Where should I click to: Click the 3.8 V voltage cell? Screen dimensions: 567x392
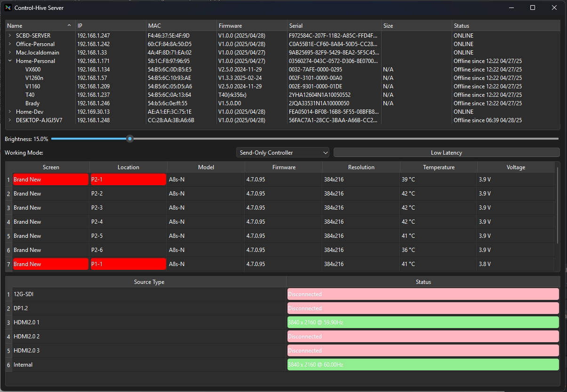(x=516, y=264)
